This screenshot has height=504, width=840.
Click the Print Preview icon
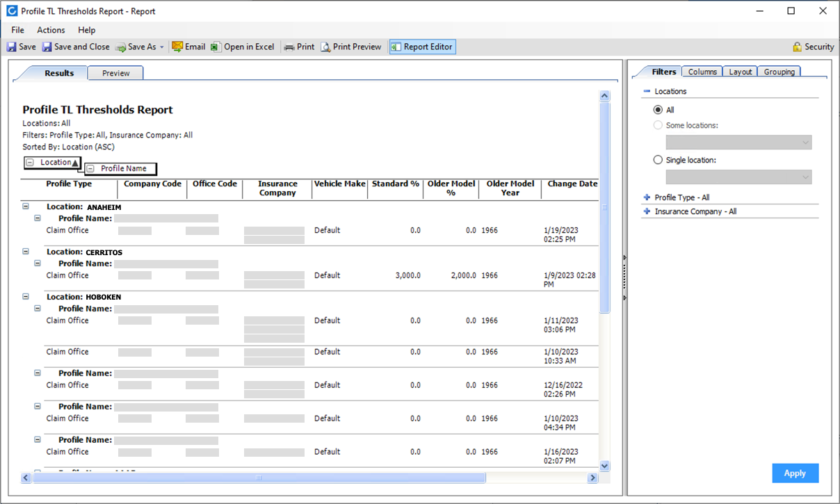tap(325, 47)
